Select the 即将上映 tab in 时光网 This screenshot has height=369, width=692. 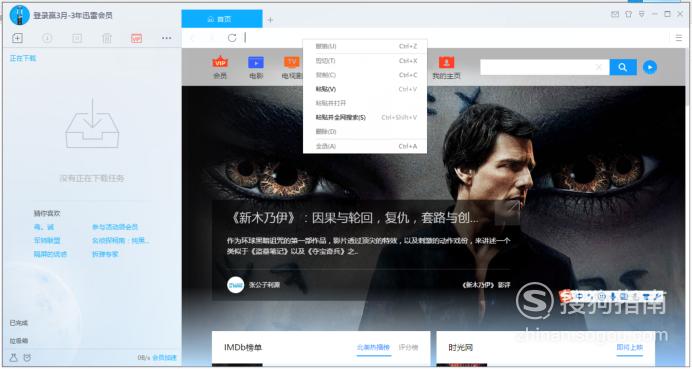pos(630,348)
